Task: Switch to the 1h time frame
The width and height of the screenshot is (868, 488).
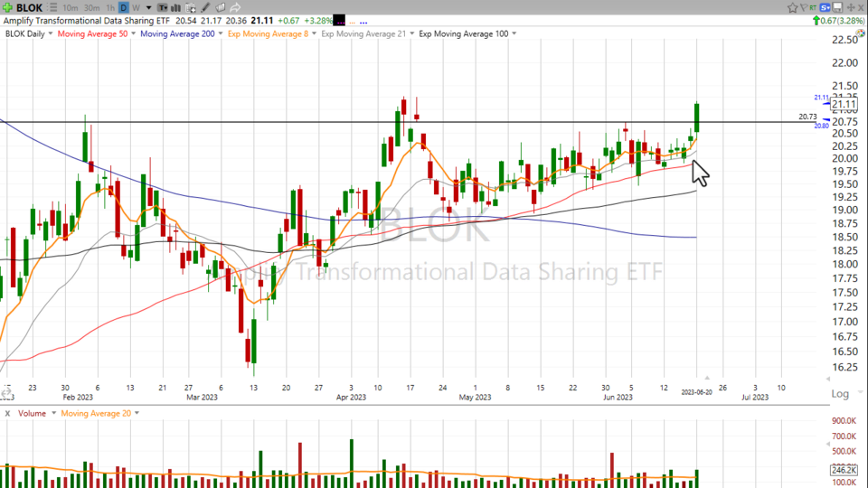Action: pyautogui.click(x=110, y=8)
